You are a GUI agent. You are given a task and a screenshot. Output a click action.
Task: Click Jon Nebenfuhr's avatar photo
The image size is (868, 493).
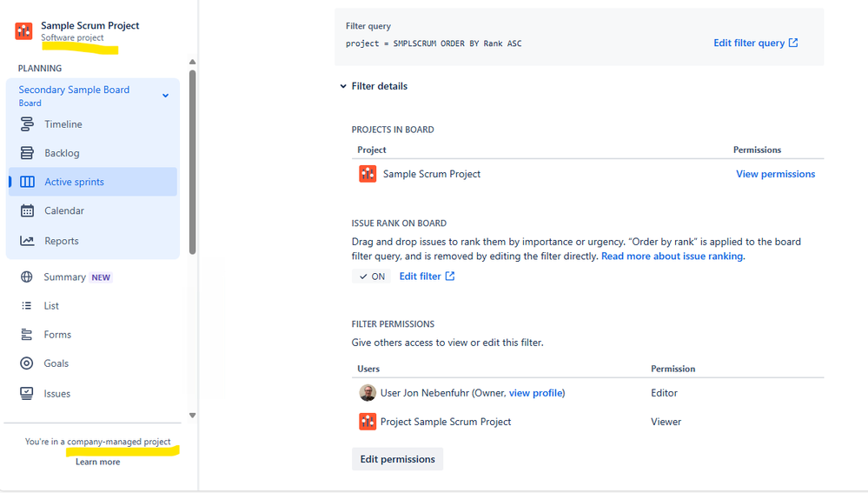point(368,393)
